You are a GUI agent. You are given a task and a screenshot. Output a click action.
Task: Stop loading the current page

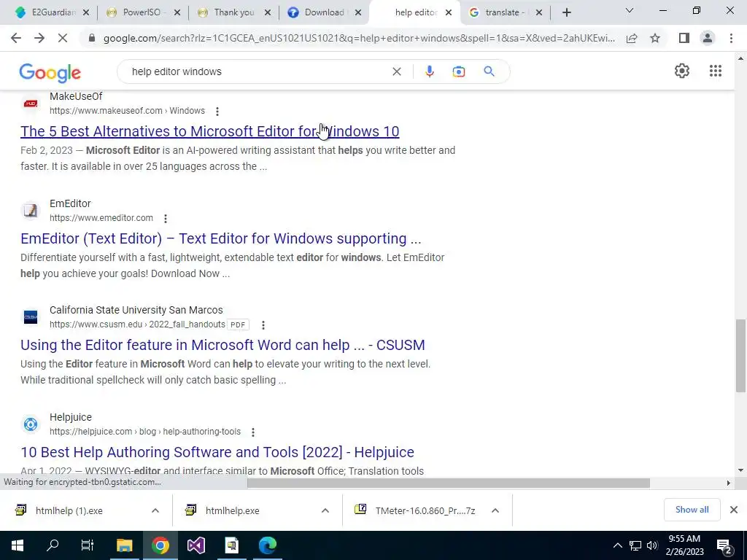point(63,38)
